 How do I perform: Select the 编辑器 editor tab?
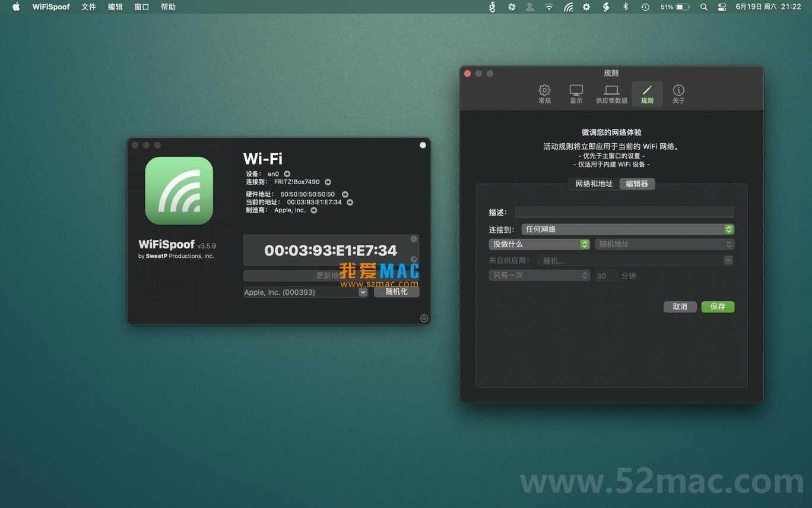(x=637, y=184)
